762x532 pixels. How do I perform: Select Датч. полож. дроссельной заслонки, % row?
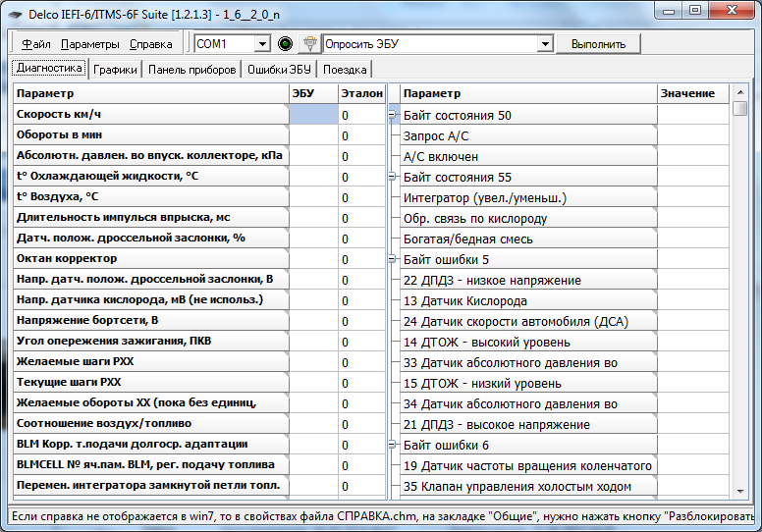[x=151, y=239]
